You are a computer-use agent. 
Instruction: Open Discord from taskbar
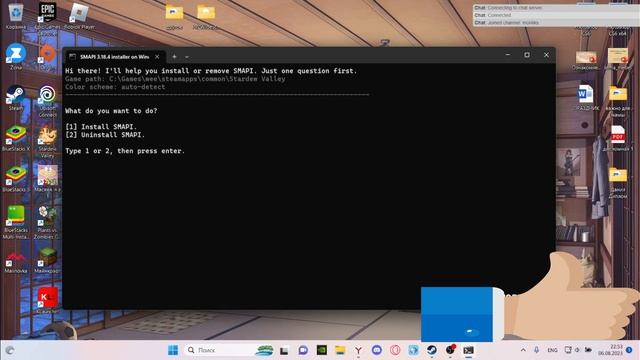click(377, 350)
